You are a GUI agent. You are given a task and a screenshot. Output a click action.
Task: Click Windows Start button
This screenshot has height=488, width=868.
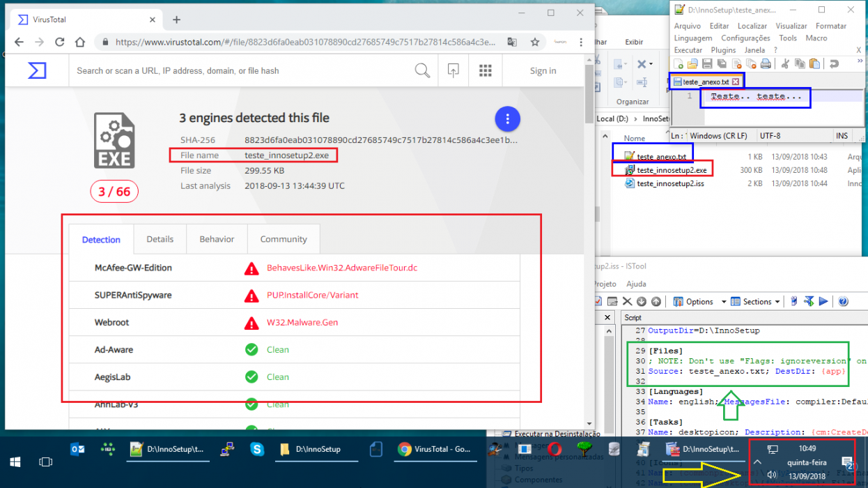tap(15, 462)
